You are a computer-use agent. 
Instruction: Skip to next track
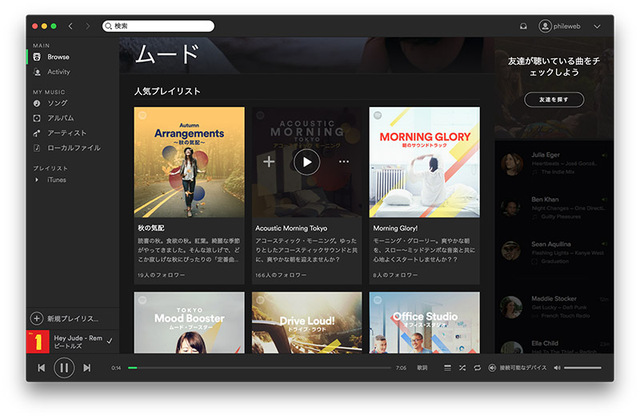click(x=87, y=368)
